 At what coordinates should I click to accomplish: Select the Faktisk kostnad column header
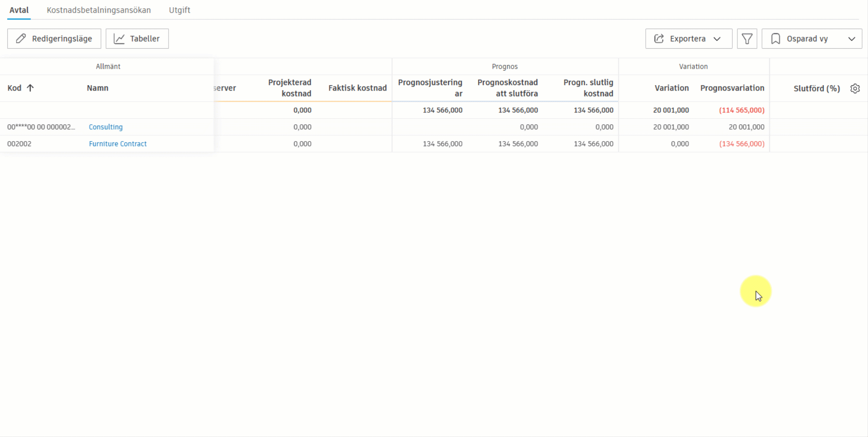(x=357, y=88)
